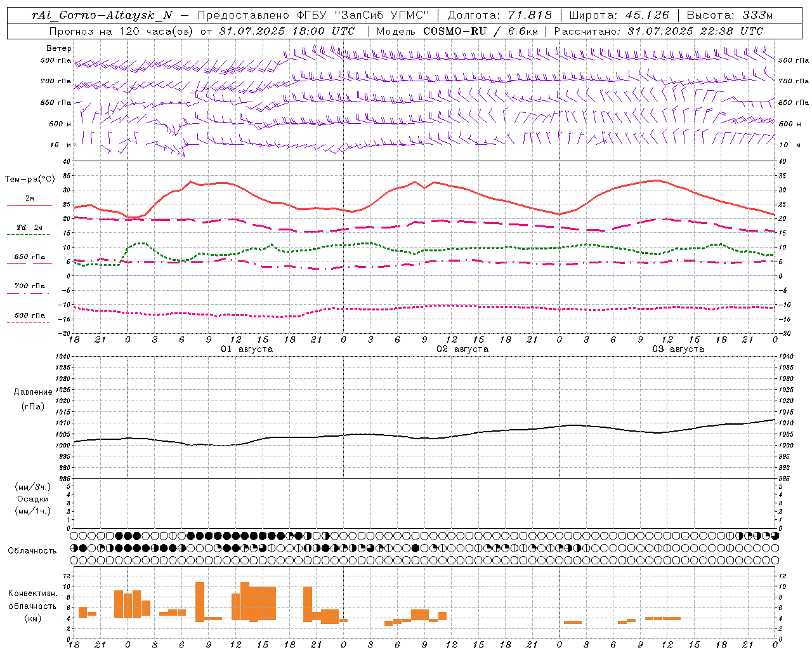Viewport: 812px width, 650px height.
Task: Click the Конвективн. panel label
Action: click(33, 594)
